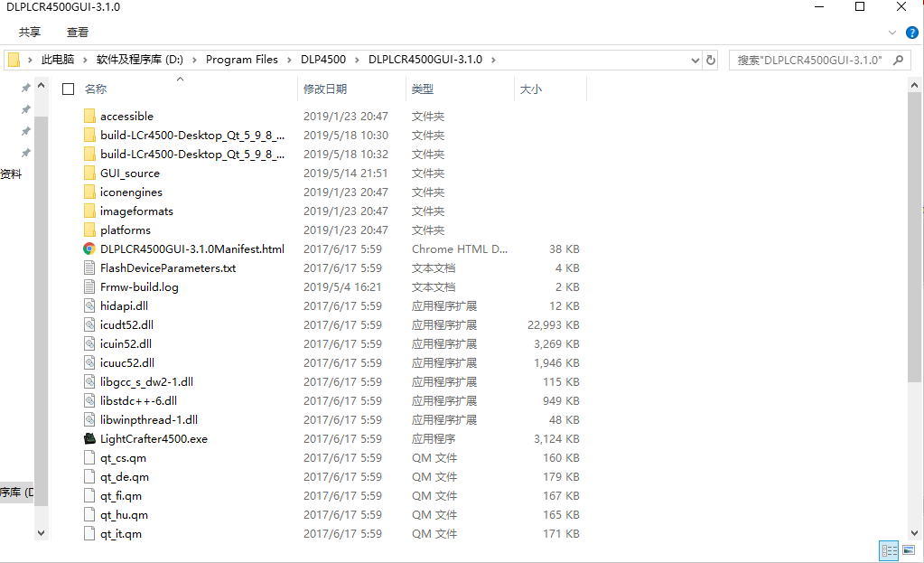The image size is (924, 563).
Task: Refresh the current folder address
Action: coord(711,61)
